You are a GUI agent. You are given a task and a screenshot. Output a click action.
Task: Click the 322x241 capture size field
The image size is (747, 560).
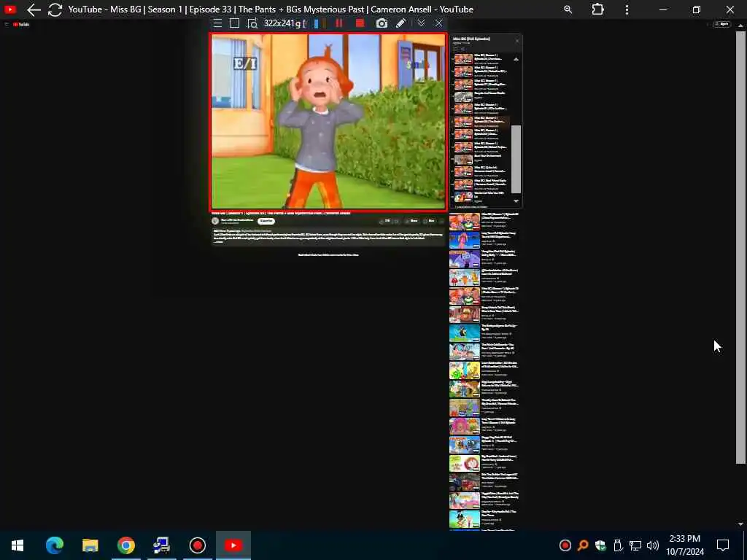[x=285, y=23]
